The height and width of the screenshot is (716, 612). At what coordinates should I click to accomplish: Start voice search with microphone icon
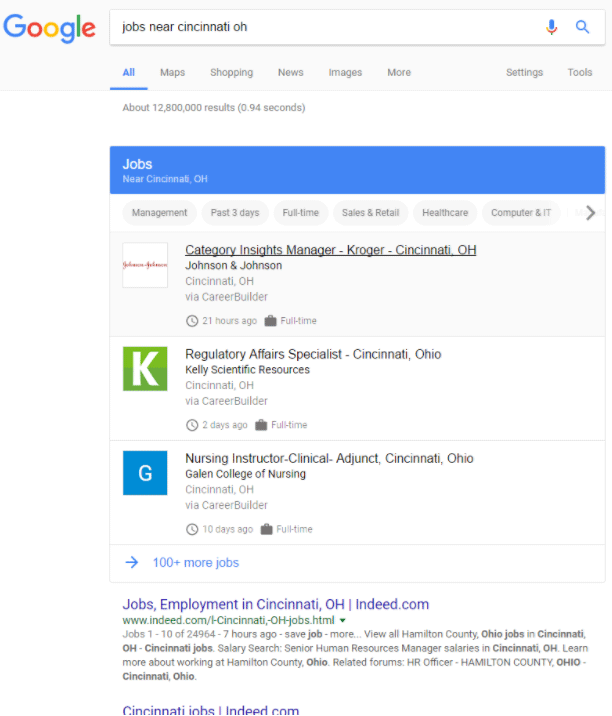point(551,27)
